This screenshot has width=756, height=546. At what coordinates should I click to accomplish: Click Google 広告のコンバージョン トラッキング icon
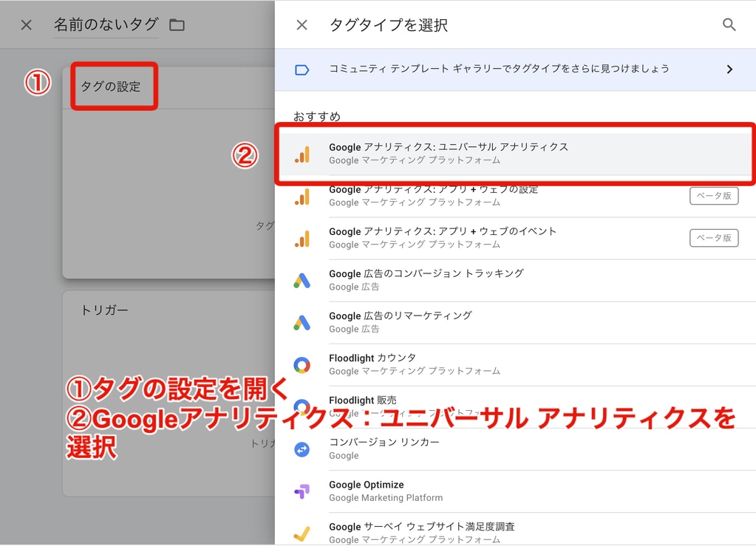pyautogui.click(x=302, y=280)
